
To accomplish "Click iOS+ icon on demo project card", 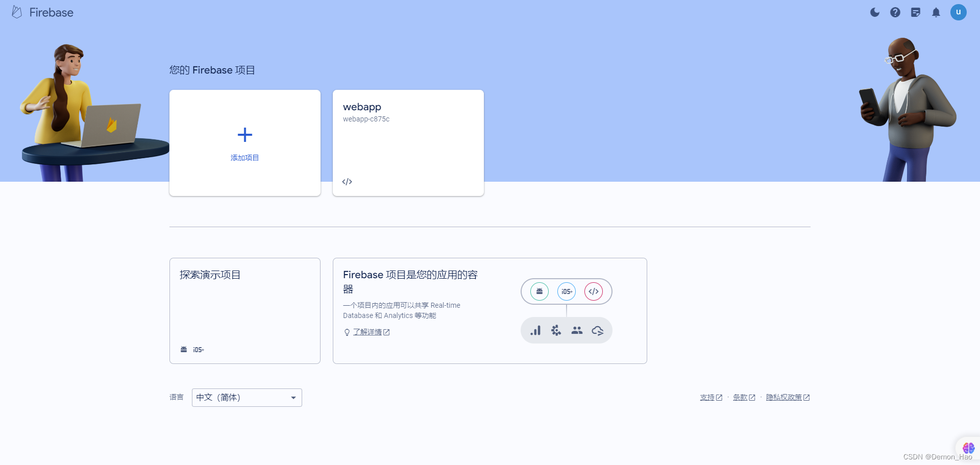I will [199, 350].
